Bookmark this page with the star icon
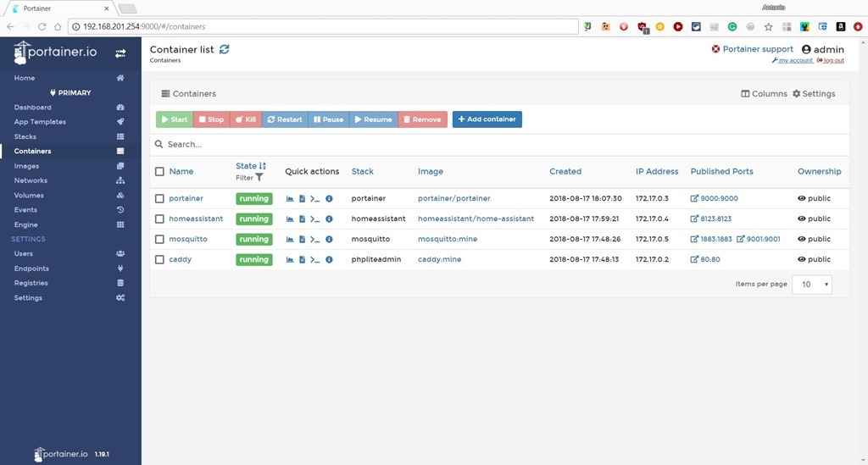Screen dimensions: 868x465 [768, 27]
